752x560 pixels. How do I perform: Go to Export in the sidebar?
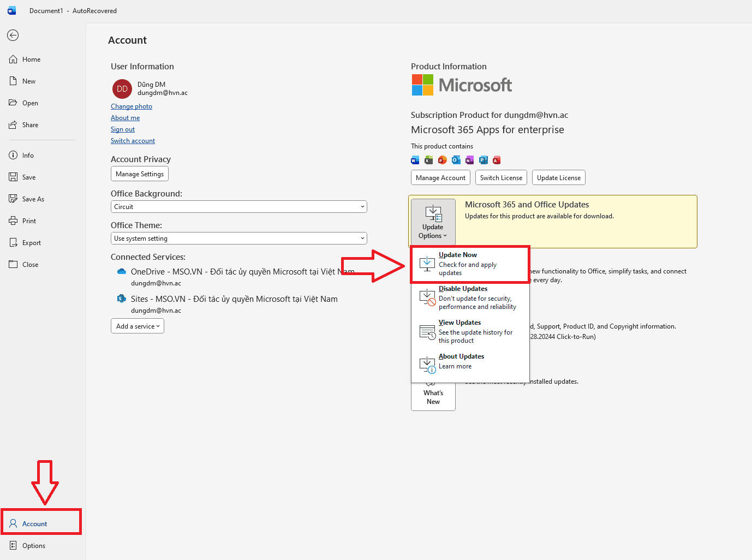(x=31, y=243)
